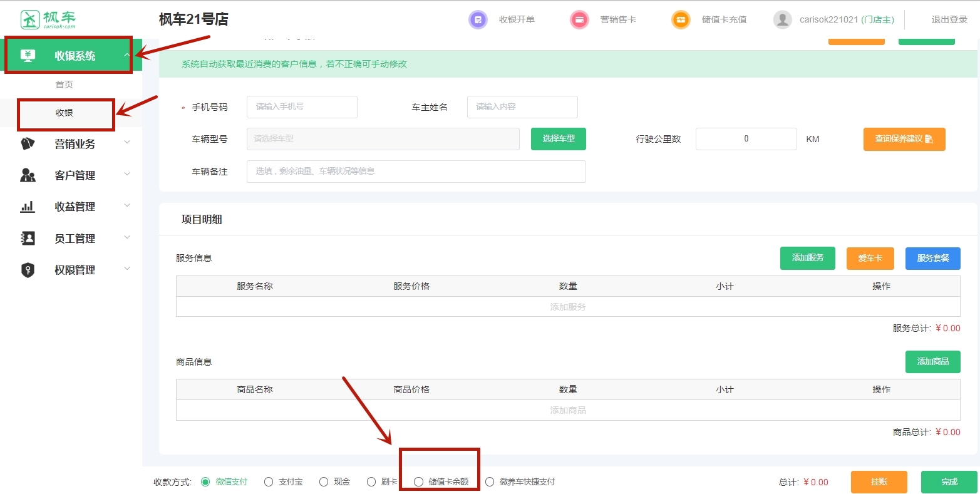Click the 收益管理 bar chart icon
The width and height of the screenshot is (980, 494).
tap(28, 207)
